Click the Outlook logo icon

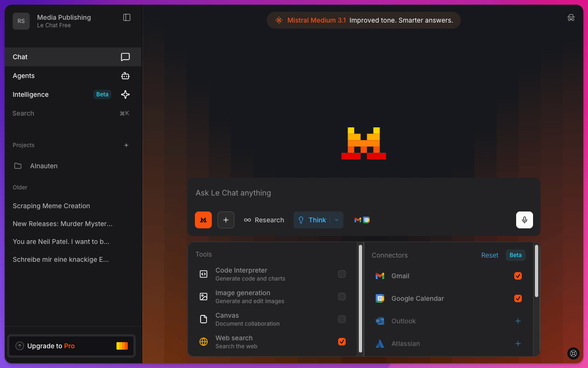[x=380, y=321]
